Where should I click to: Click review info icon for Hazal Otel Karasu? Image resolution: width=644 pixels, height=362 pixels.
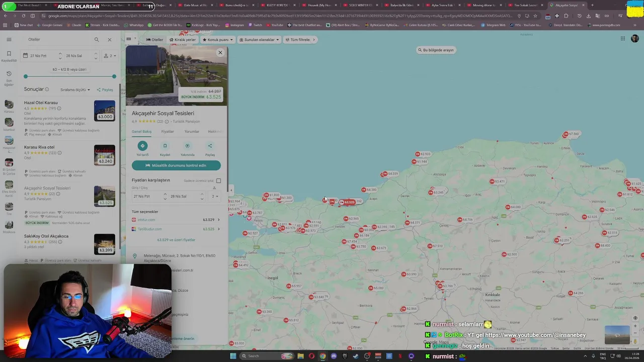[x=59, y=108]
